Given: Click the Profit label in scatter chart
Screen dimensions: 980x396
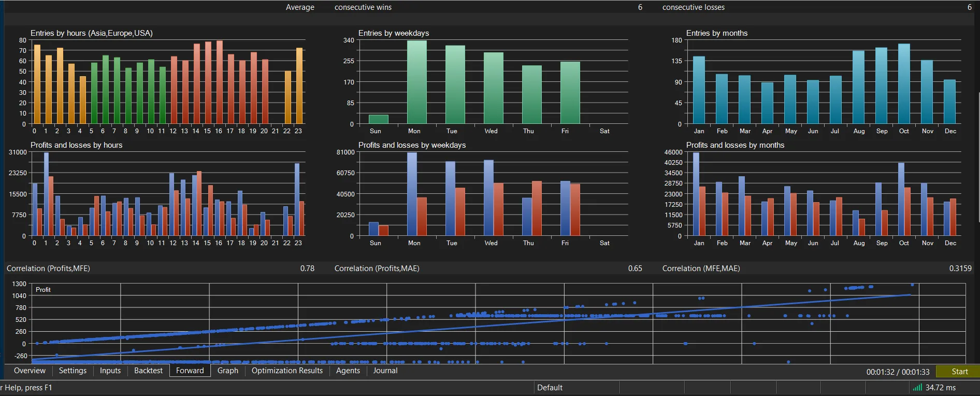Looking at the screenshot, I should (43, 290).
